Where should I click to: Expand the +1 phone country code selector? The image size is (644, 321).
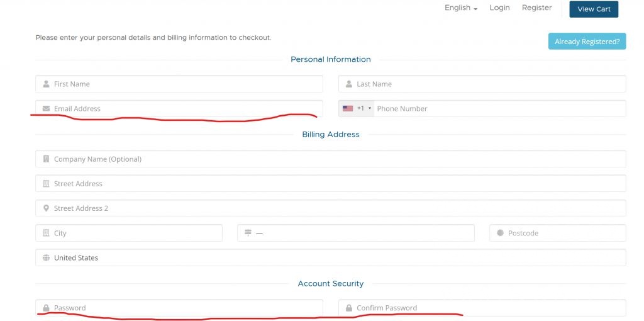pyautogui.click(x=357, y=108)
